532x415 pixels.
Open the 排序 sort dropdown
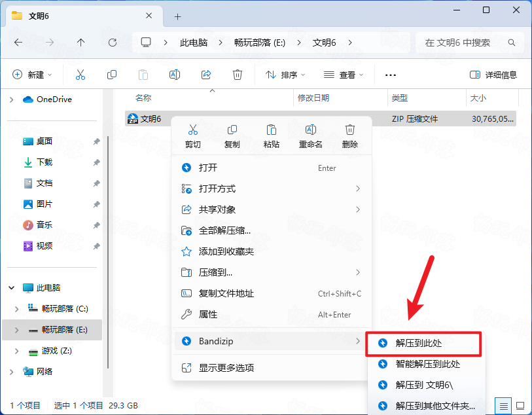point(285,75)
